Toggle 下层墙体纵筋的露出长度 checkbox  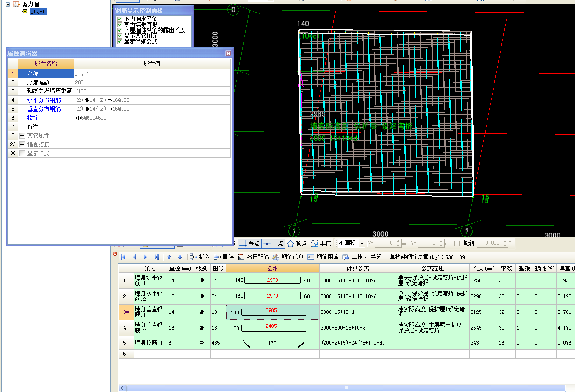click(120, 30)
